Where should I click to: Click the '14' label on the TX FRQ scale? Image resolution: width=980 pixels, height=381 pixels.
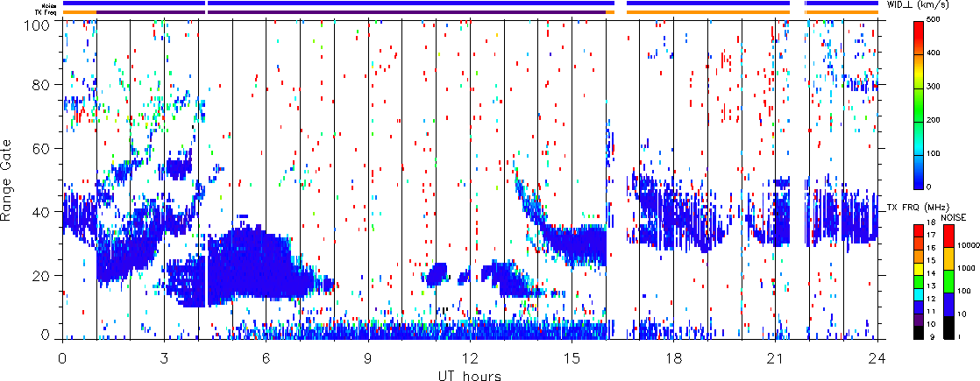pos(931,273)
